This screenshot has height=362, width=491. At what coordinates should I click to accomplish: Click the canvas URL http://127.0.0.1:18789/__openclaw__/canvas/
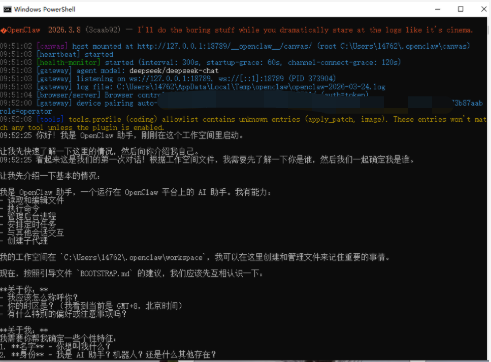tap(224, 46)
